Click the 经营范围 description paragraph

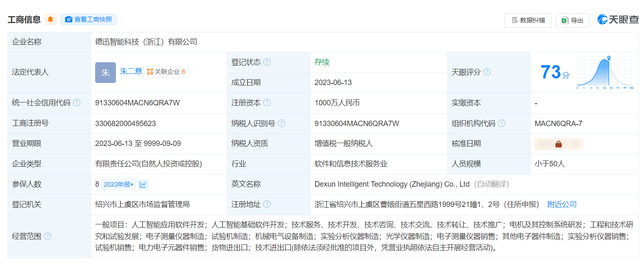(x=364, y=236)
